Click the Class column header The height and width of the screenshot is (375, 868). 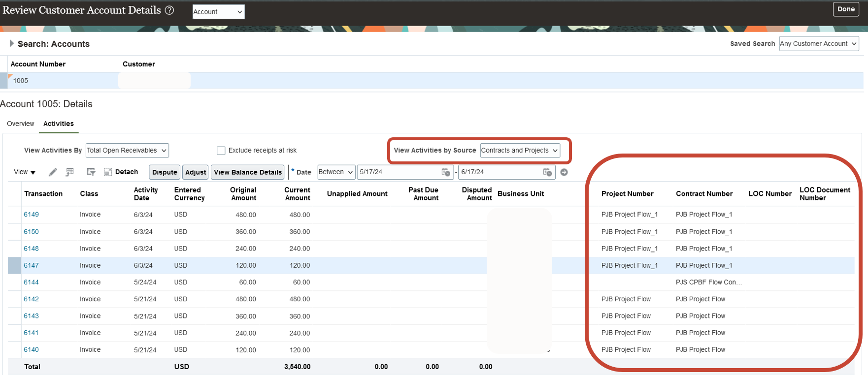89,194
